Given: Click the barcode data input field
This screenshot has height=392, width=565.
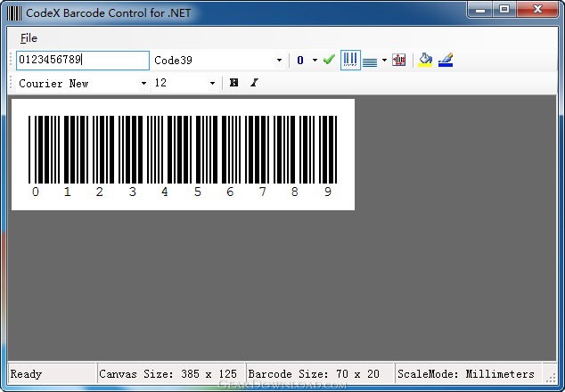Looking at the screenshot, I should tap(83, 61).
